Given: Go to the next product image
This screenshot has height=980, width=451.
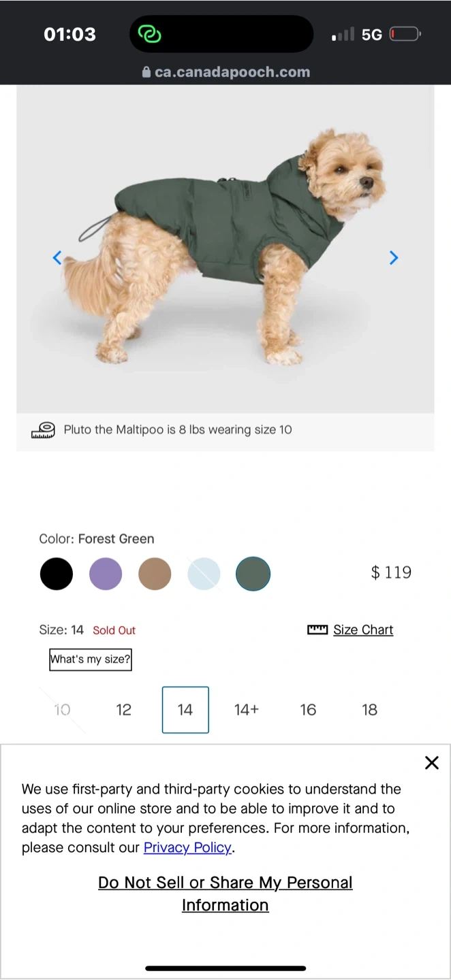Looking at the screenshot, I should (393, 257).
